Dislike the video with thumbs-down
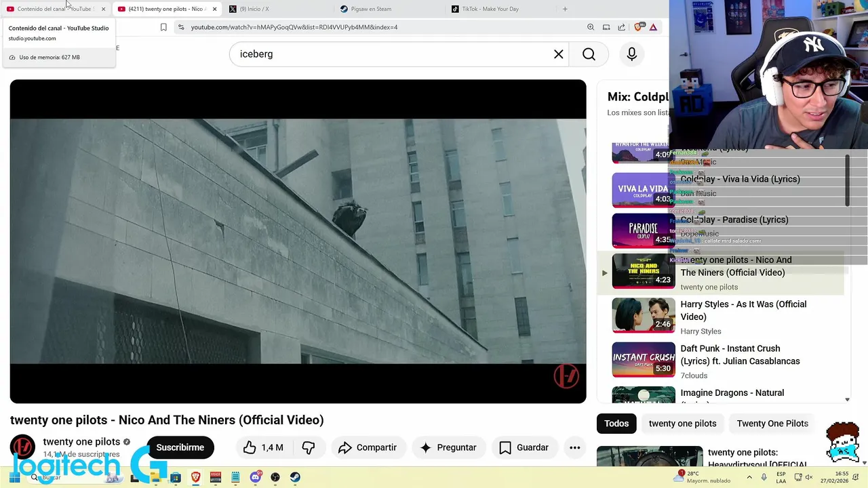868x488 pixels. click(309, 447)
